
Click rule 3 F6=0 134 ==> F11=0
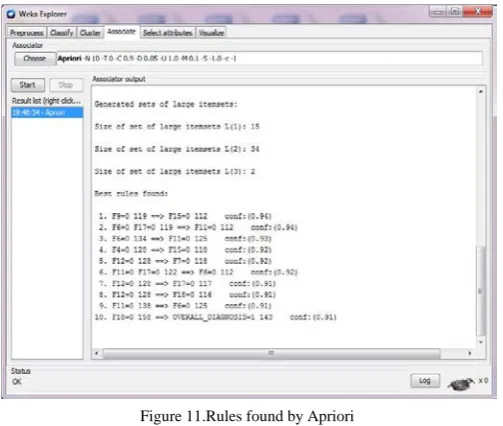click(185, 239)
